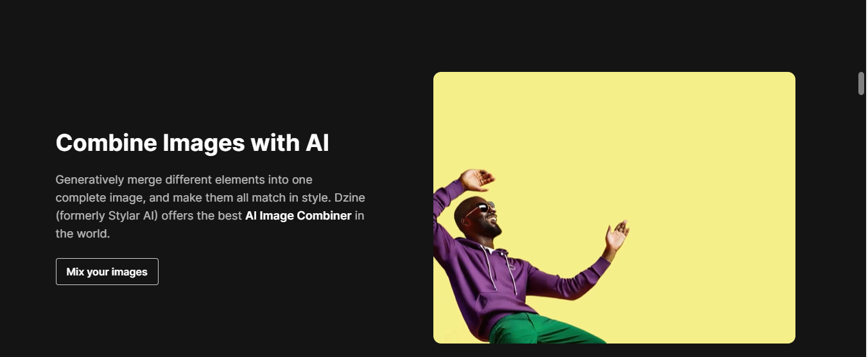The width and height of the screenshot is (868, 357).
Task: Click the word Dzine in the description
Action: tap(350, 197)
